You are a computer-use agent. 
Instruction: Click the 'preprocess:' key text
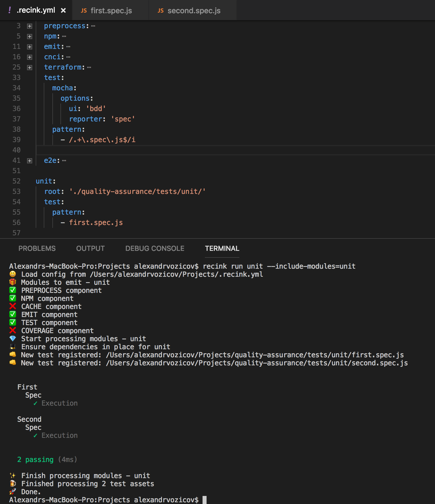pos(66,26)
